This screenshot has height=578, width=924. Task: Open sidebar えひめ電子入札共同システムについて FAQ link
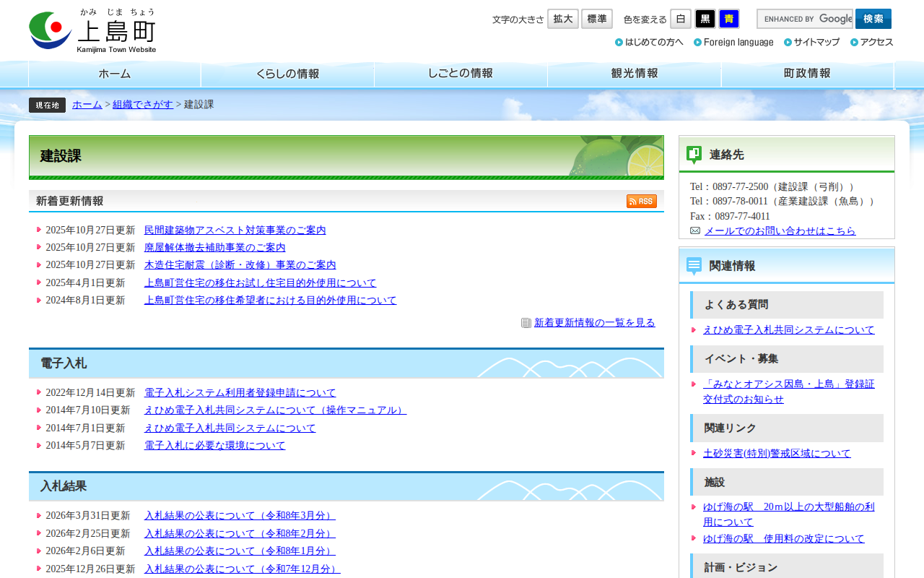[x=789, y=330]
